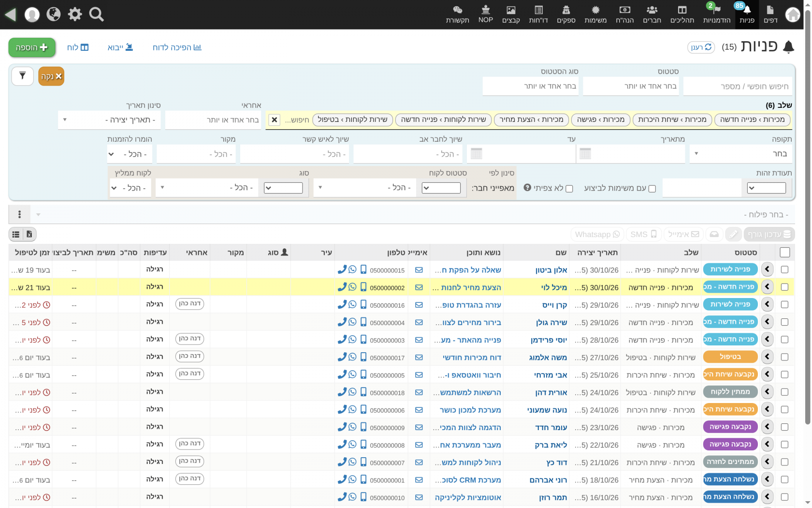Clear stage filter tags with X
Screen dimensions: 812x508
tap(274, 120)
